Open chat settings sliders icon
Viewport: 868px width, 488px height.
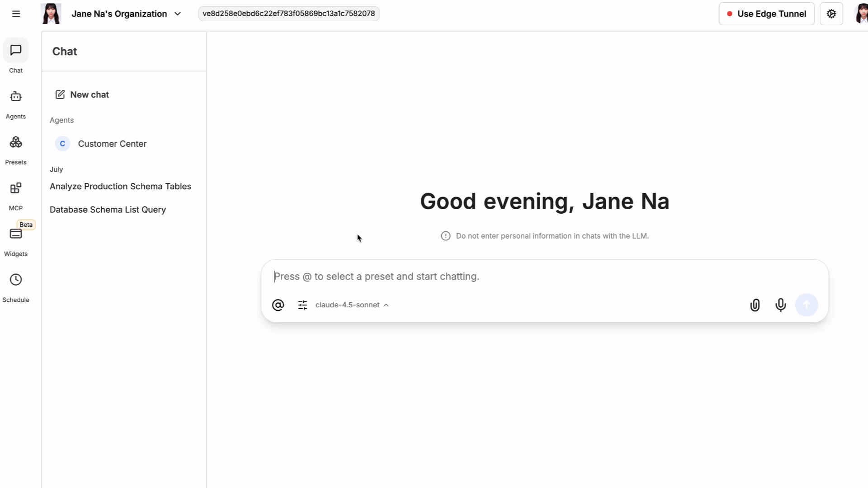(x=302, y=305)
